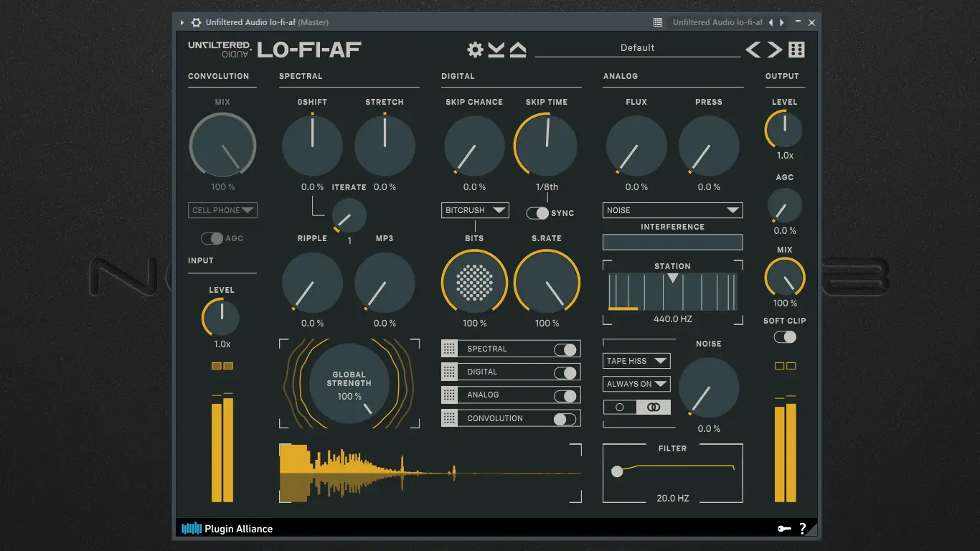Click the Skip Time knob
Viewport: 980px width, 551px height.
point(547,146)
